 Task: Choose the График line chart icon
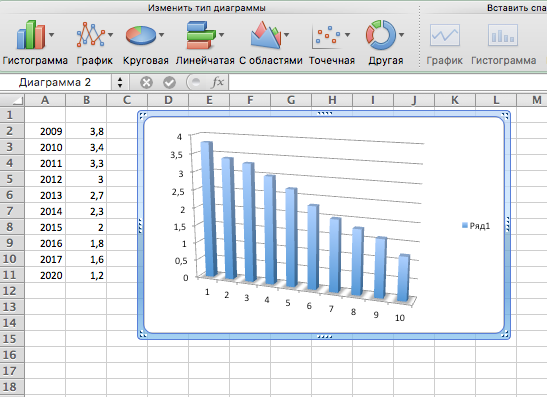(x=91, y=35)
